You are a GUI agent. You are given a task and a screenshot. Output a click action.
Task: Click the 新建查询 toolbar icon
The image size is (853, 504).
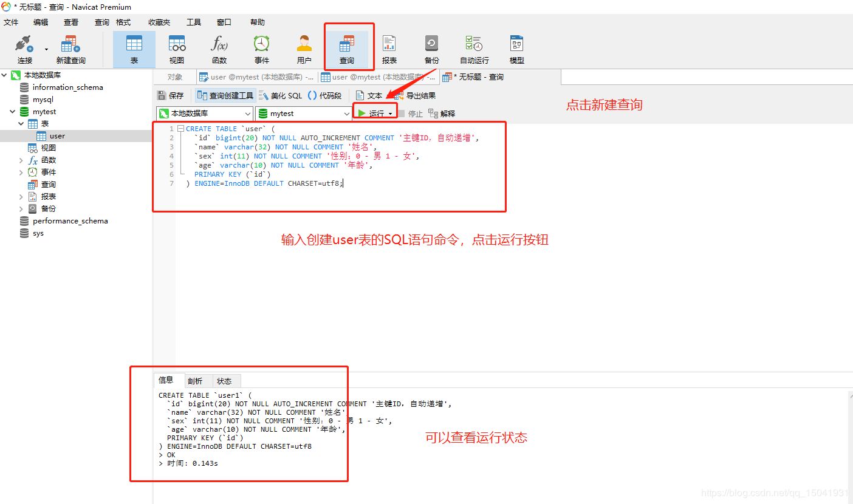coord(70,50)
